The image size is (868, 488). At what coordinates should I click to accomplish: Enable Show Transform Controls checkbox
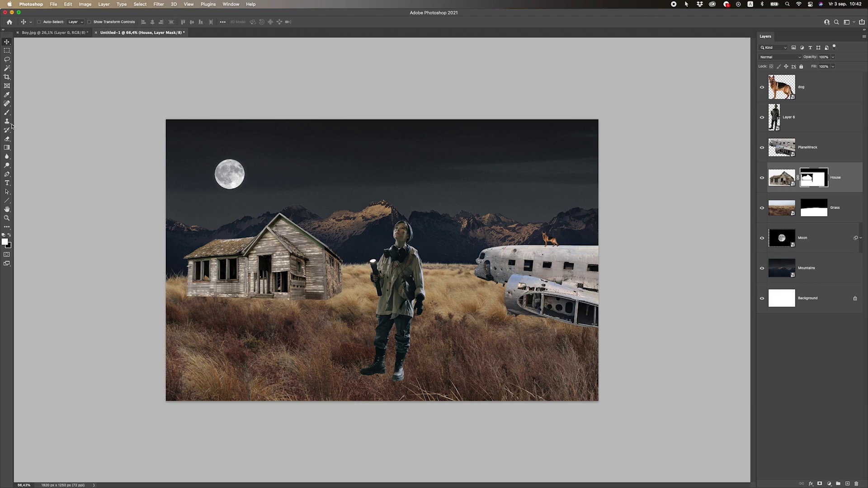[x=89, y=22]
